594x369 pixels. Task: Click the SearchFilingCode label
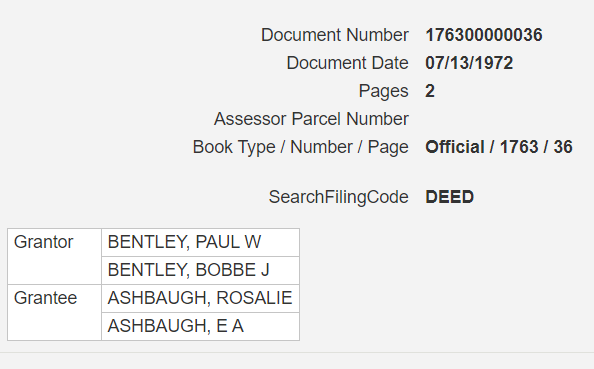point(339,197)
